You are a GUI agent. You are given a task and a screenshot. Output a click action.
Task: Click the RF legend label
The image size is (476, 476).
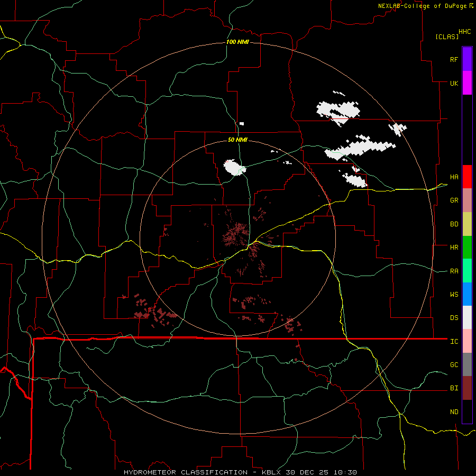(454, 59)
